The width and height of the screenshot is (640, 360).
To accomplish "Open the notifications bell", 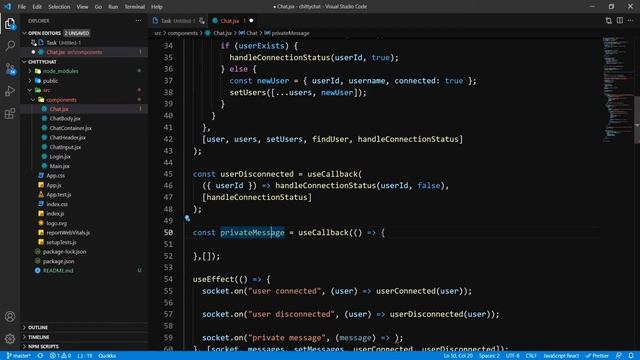I will tap(631, 356).
